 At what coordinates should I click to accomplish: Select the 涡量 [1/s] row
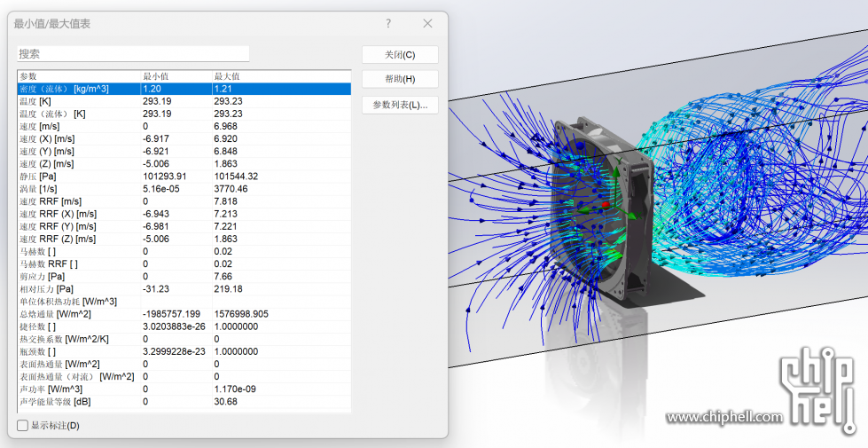tap(184, 189)
